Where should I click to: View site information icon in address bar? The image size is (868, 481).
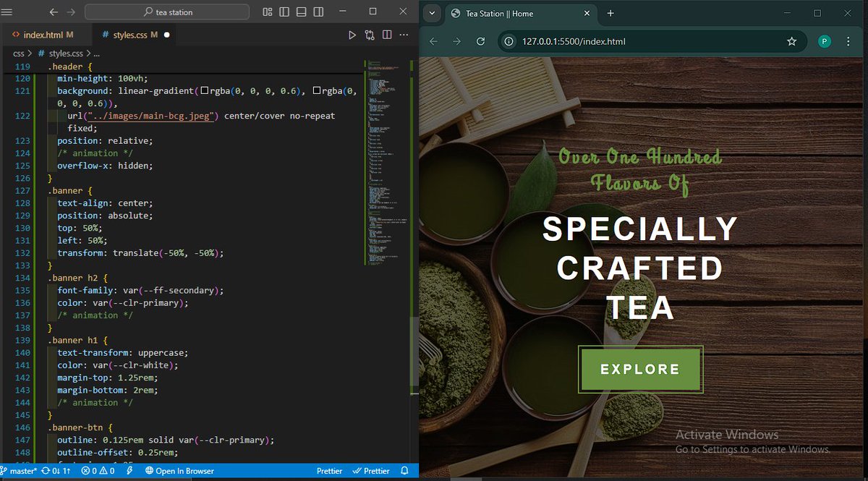click(x=509, y=41)
